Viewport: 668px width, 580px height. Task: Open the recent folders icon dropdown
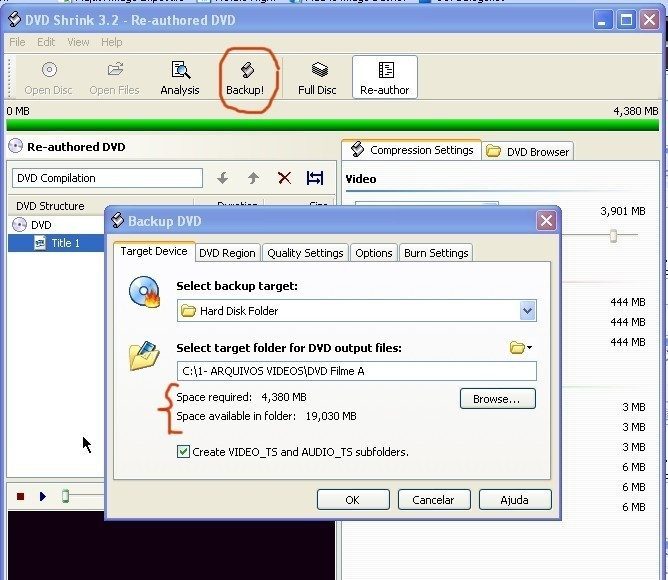pyautogui.click(x=521, y=348)
